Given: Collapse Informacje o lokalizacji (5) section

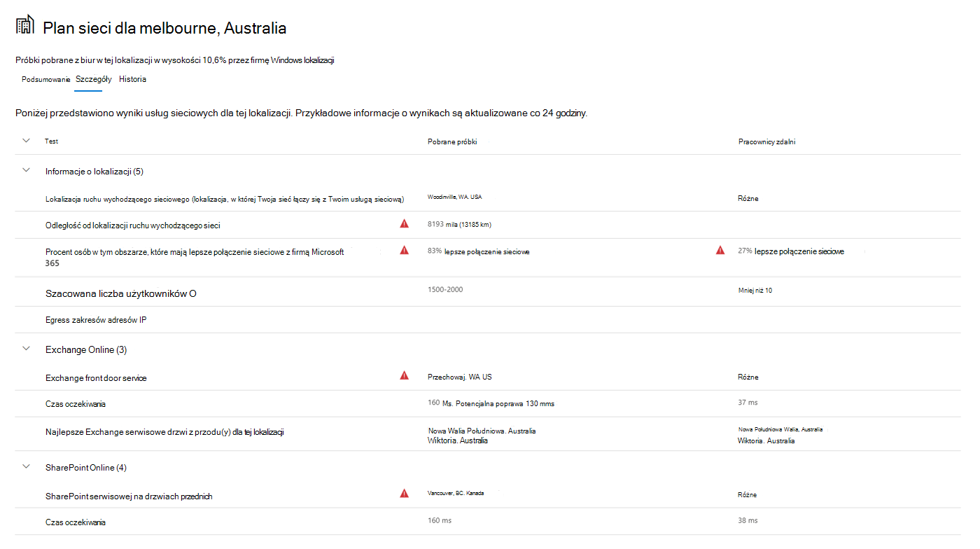Looking at the screenshot, I should (27, 170).
